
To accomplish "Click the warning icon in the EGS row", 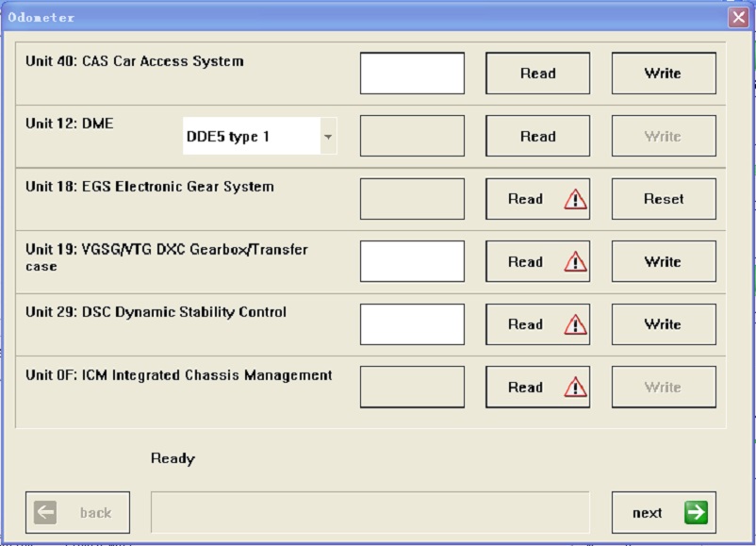I will point(575,199).
